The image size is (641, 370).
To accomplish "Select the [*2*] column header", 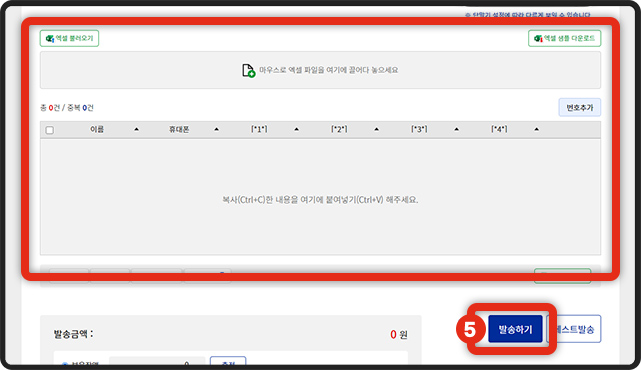I will click(339, 129).
